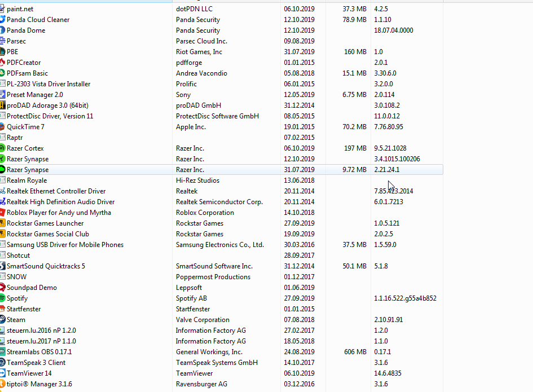Click the tiptoi Manager icon
The width and height of the screenshot is (533, 392).
(x=2, y=384)
